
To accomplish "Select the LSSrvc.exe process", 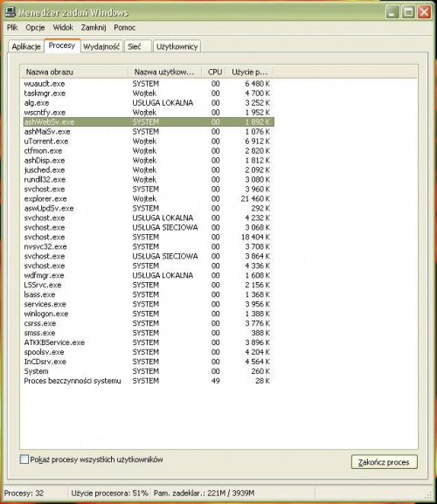I will 148,285.
